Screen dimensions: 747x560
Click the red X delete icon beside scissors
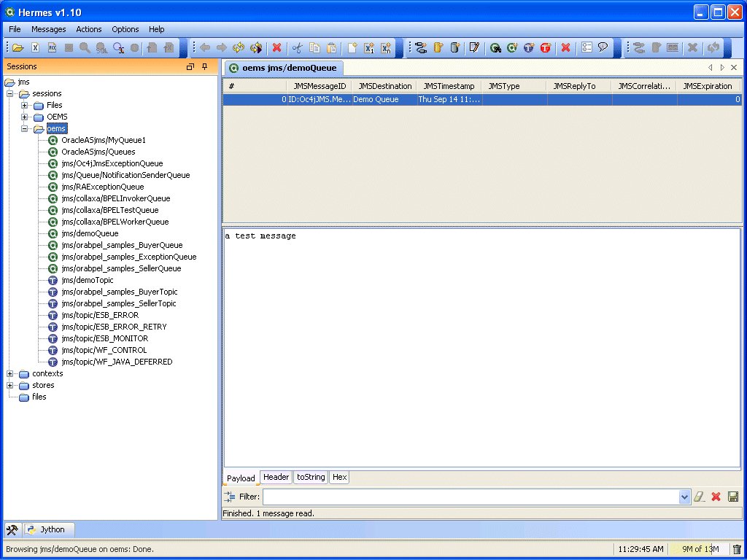276,47
